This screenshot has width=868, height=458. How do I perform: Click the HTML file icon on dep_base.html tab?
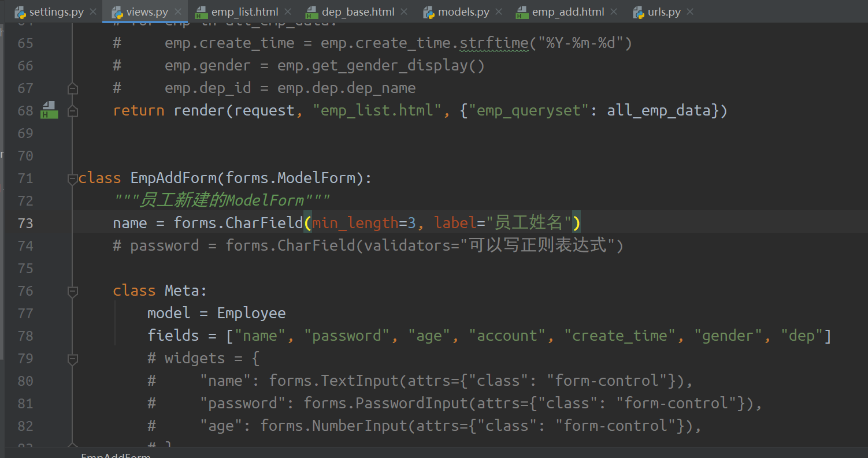312,12
